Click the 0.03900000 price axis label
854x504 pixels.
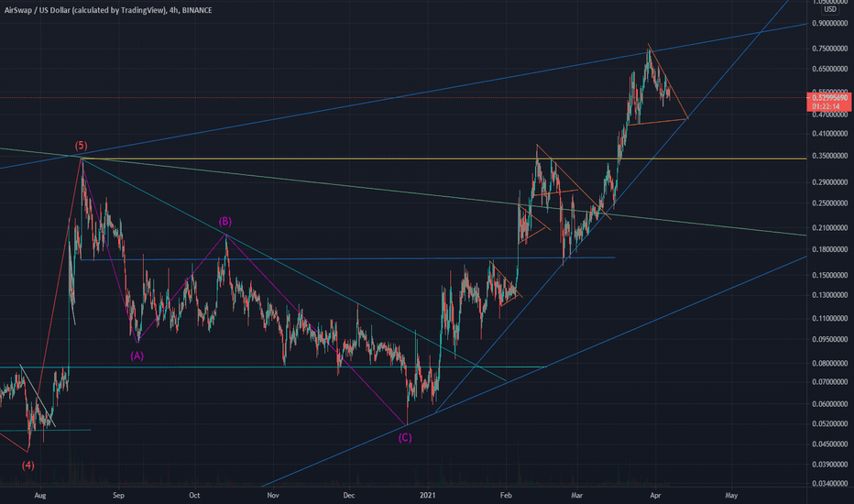[x=829, y=465]
